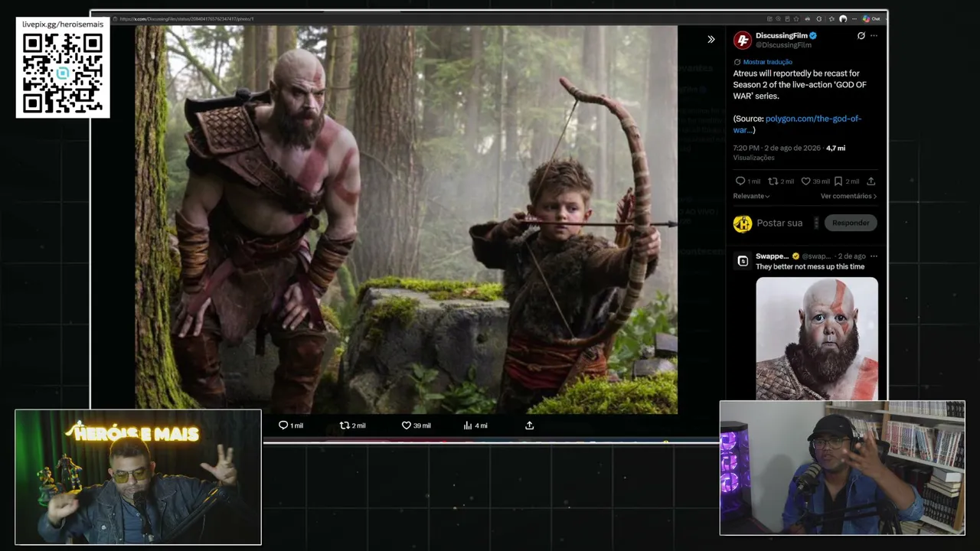The image size is (980, 551).
Task: Click the DiscussingFilm display name
Action: 782,36
